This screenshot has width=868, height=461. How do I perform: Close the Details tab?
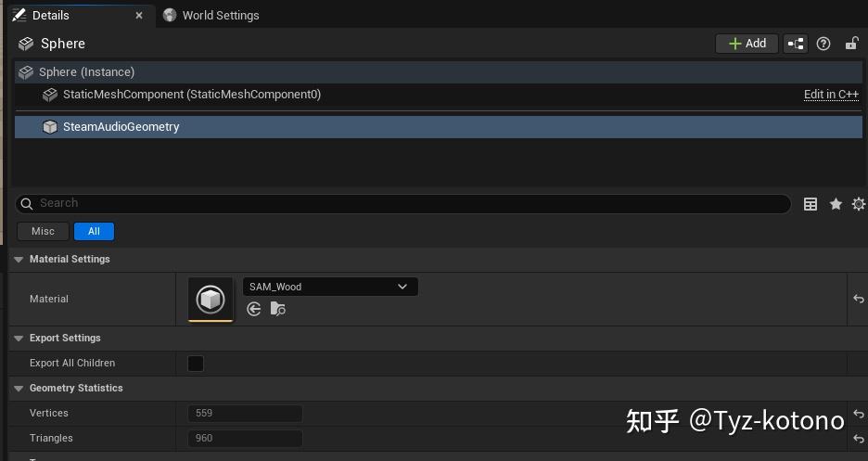tap(139, 16)
